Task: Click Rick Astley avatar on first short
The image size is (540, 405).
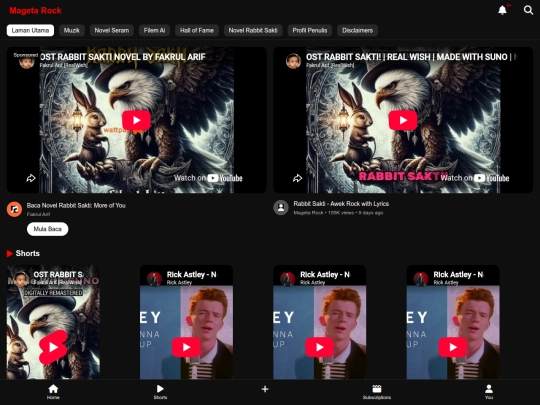Action: (154, 279)
